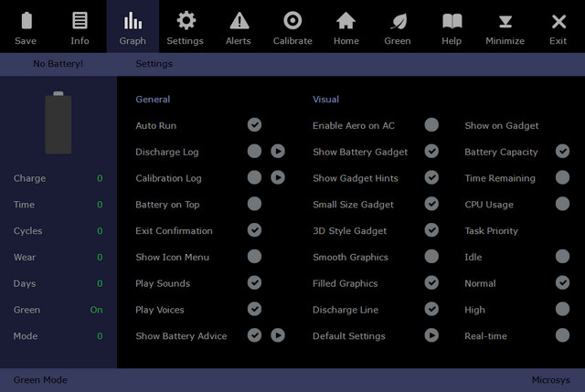Switch to Green leaf mode icon
This screenshot has width=585, height=392.
coord(398,21)
